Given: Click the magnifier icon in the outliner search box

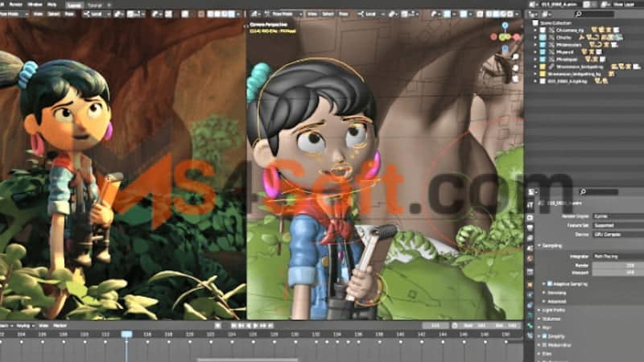Looking at the screenshot, I should click(x=579, y=14).
